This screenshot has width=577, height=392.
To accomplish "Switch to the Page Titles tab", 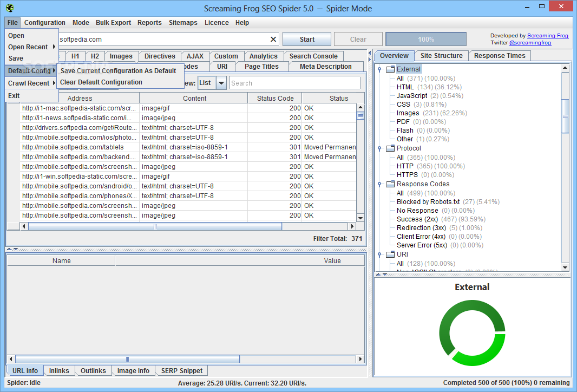I will (x=261, y=67).
